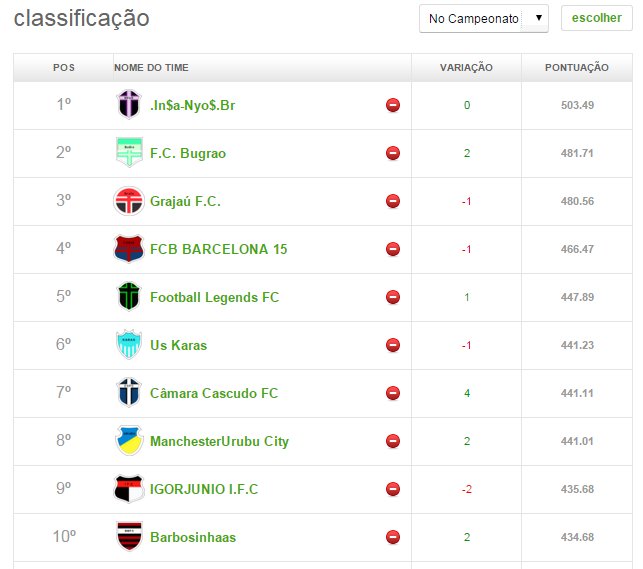Click red minus icon beside Câmara Cascudo FC
Image resolution: width=643 pixels, height=569 pixels.
[x=393, y=393]
